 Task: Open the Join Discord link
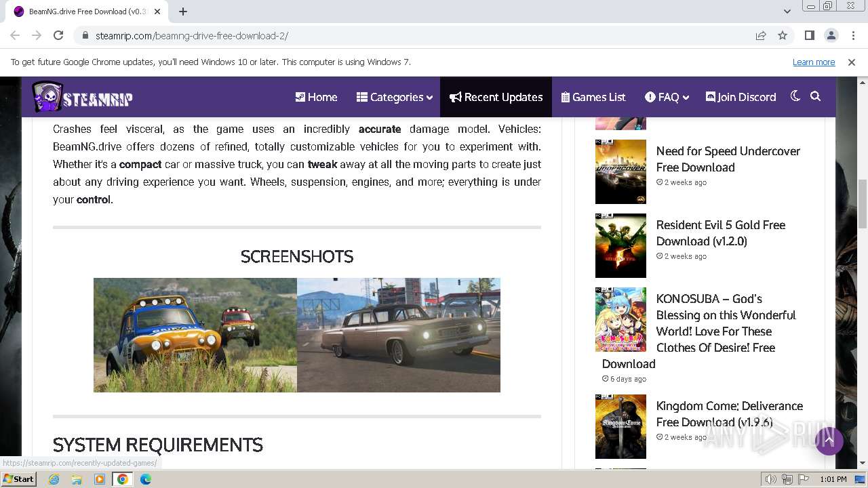pyautogui.click(x=741, y=97)
